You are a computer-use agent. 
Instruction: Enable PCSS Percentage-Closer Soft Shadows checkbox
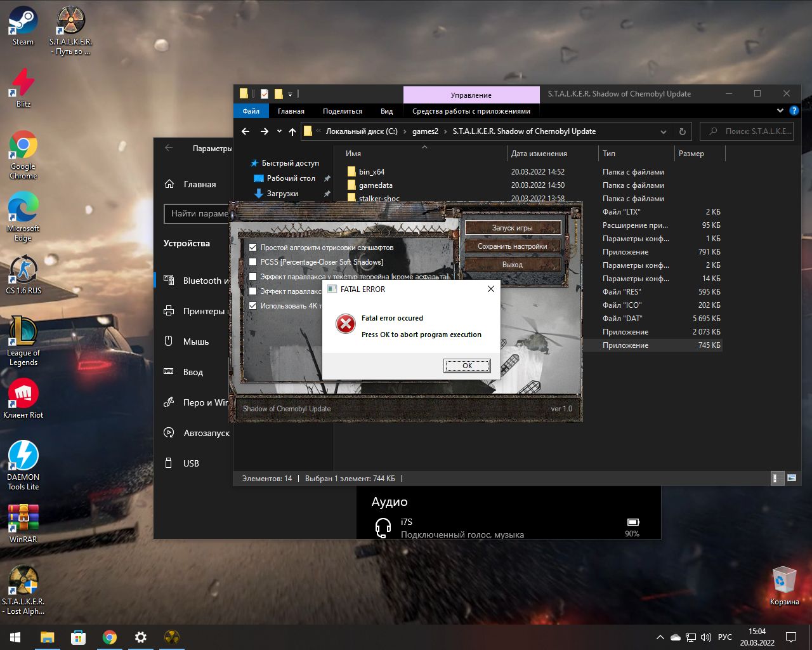pos(253,262)
